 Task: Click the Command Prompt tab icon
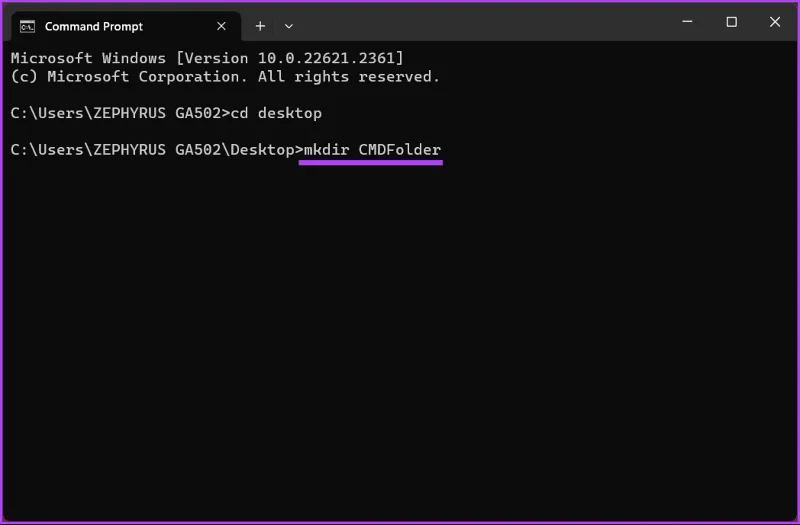coord(27,27)
